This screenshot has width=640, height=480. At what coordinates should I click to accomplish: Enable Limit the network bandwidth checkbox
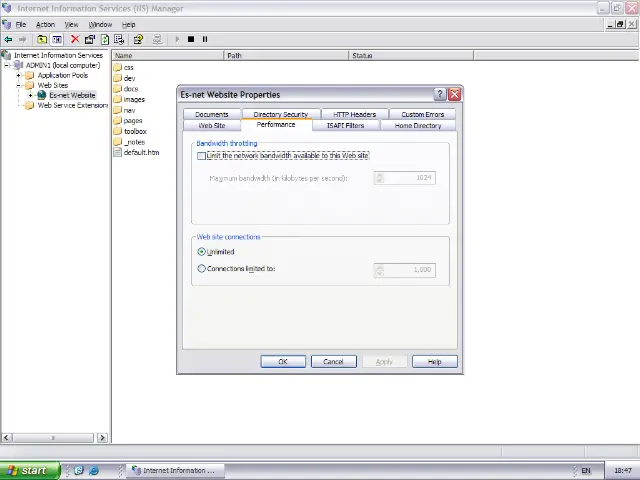(x=201, y=156)
